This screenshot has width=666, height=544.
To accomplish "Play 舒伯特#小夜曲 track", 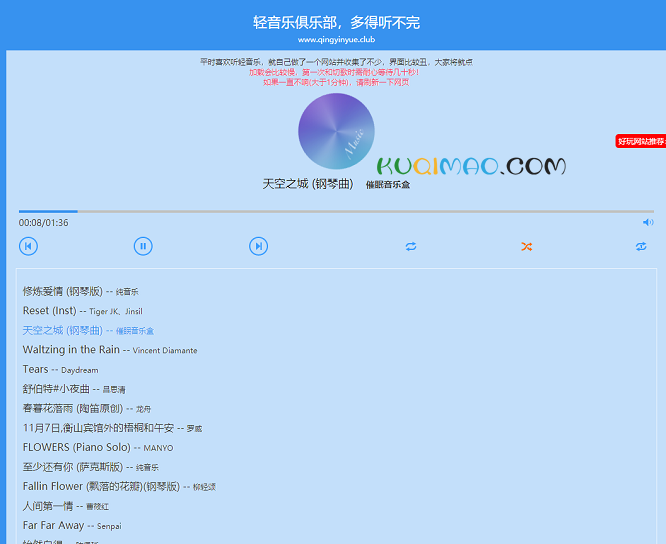I will pyautogui.click(x=74, y=389).
